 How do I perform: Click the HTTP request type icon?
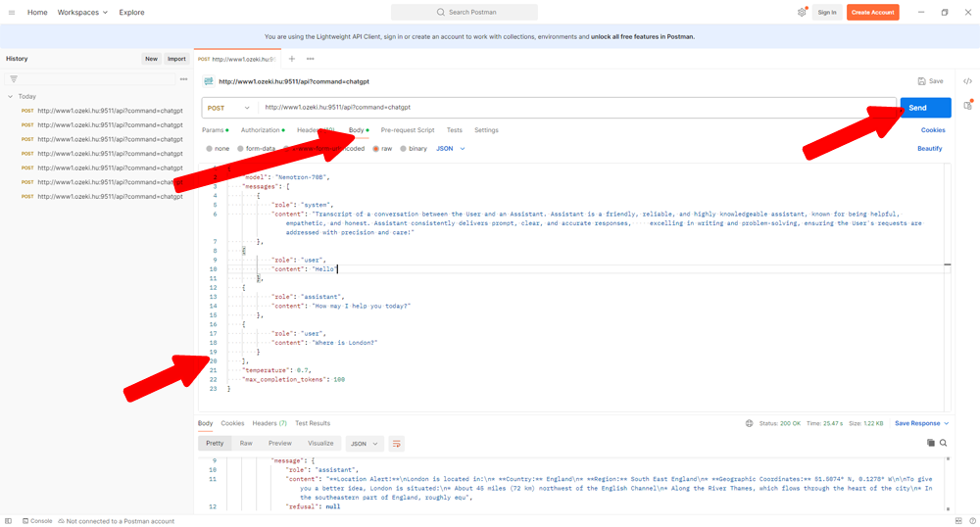[209, 81]
